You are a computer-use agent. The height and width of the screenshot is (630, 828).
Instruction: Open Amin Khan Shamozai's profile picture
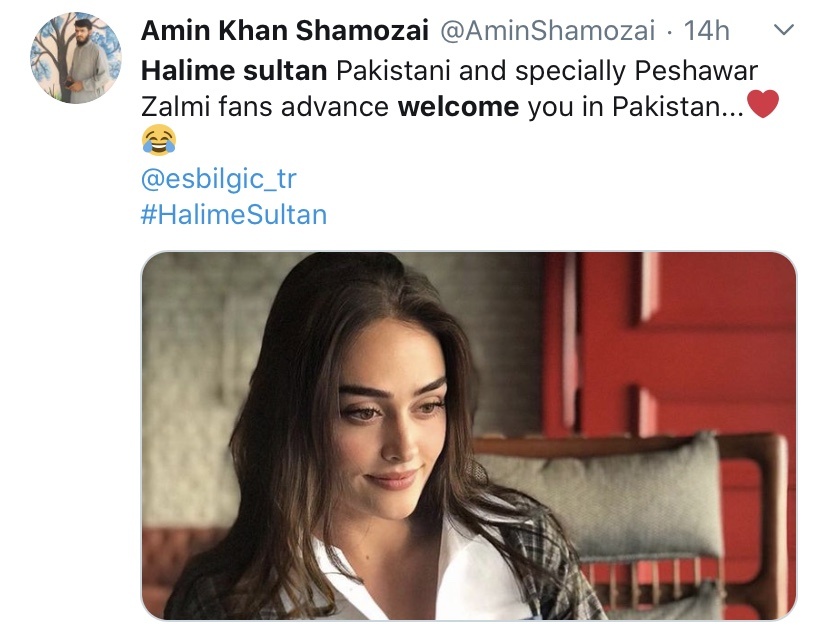tap(76, 58)
